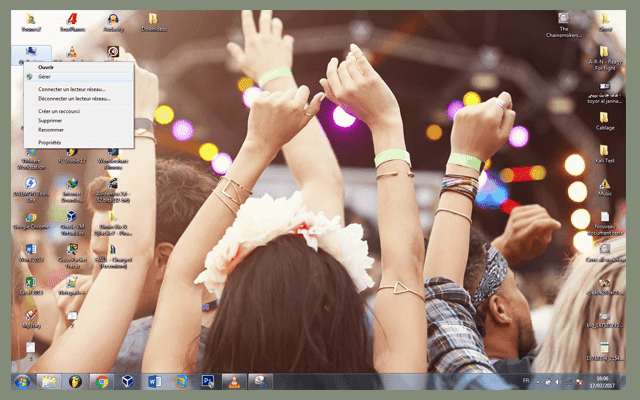Open the Windows Start menu orb

click(22, 381)
